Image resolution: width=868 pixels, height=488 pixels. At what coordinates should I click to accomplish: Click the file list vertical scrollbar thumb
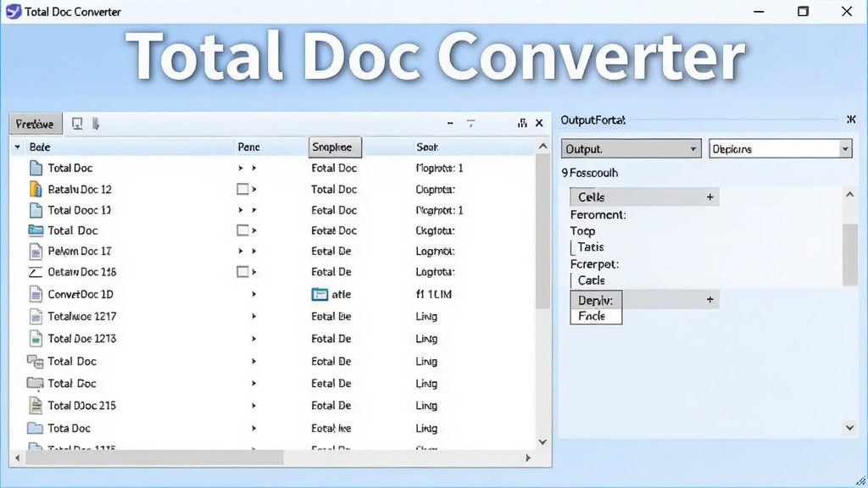click(543, 232)
